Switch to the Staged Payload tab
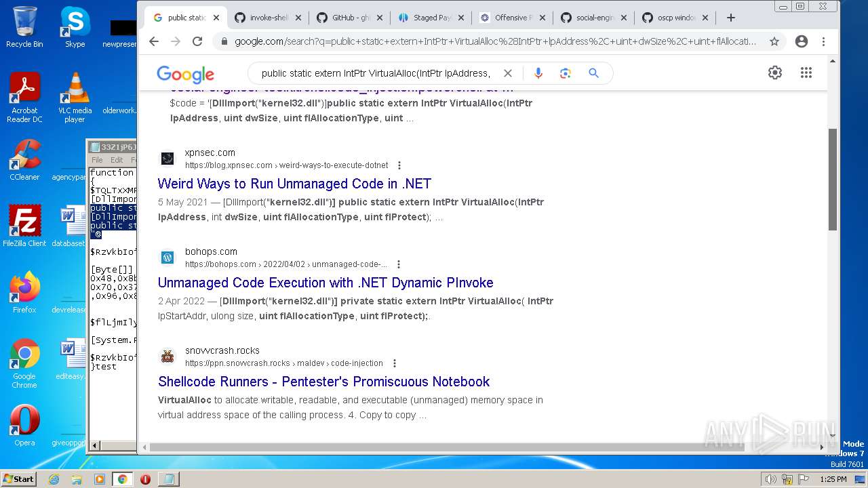 pos(430,18)
